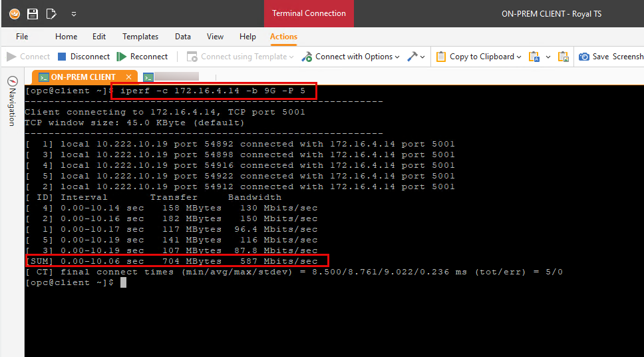
Task: Expand the Navigation side panel
Action: [x=12, y=100]
